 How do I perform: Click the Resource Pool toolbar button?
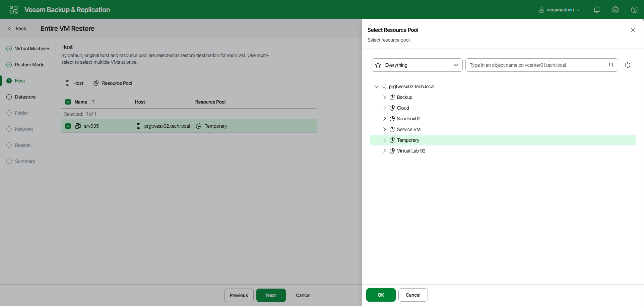(113, 83)
